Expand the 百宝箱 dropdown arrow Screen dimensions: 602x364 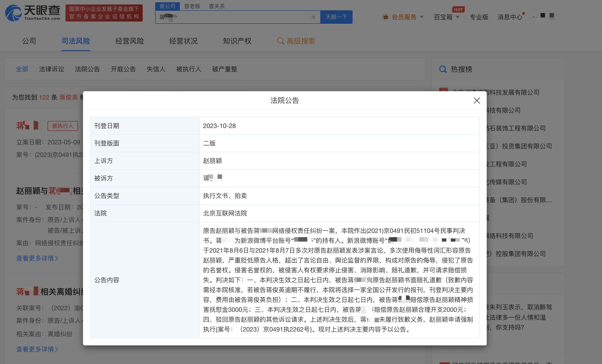tap(458, 17)
